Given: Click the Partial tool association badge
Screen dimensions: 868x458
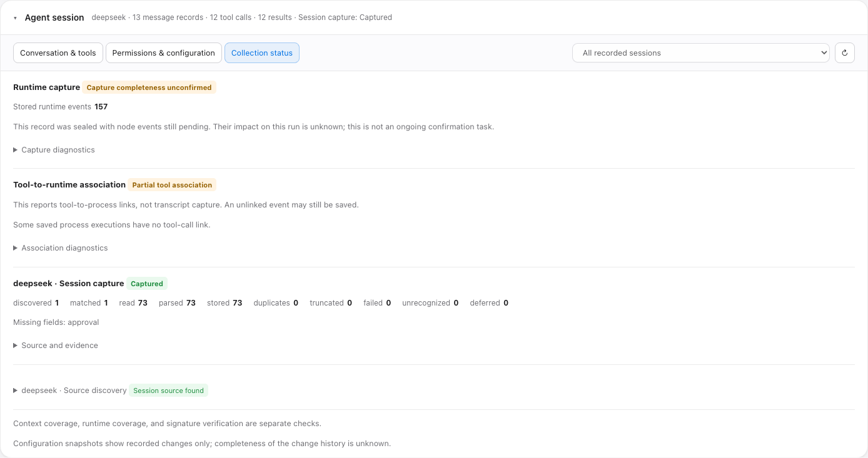Looking at the screenshot, I should click(172, 185).
